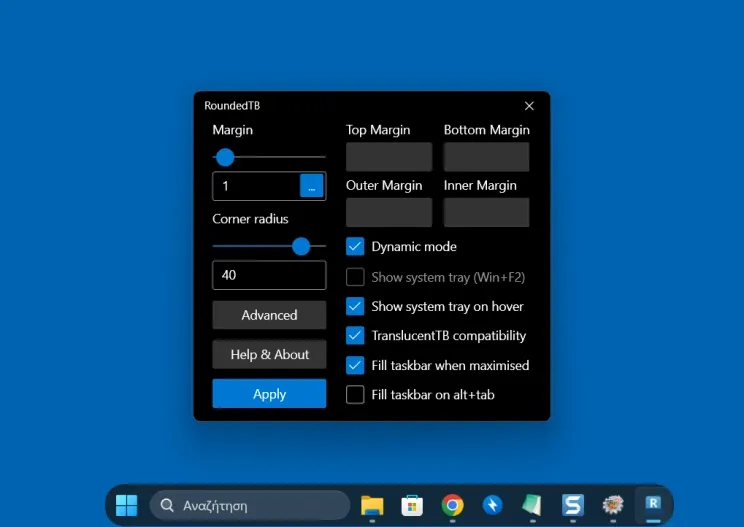The width and height of the screenshot is (744, 527).
Task: Disable Dynamic mode checkbox
Action: pyautogui.click(x=355, y=247)
